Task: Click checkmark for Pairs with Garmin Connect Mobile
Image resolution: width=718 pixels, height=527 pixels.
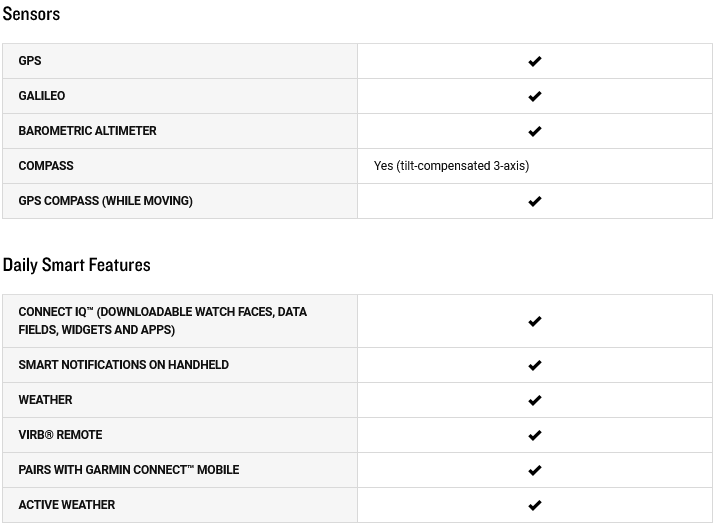Action: point(535,470)
